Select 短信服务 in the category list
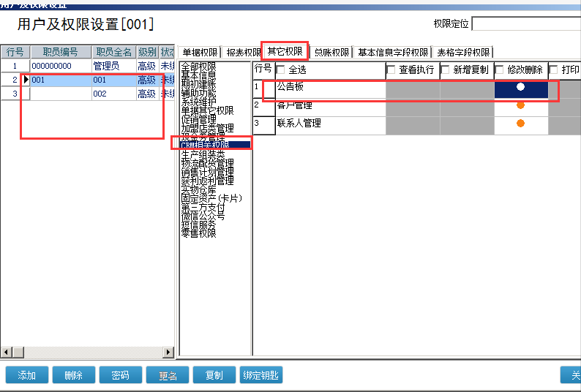Image resolution: width=581 pixels, height=392 pixels. 198,225
